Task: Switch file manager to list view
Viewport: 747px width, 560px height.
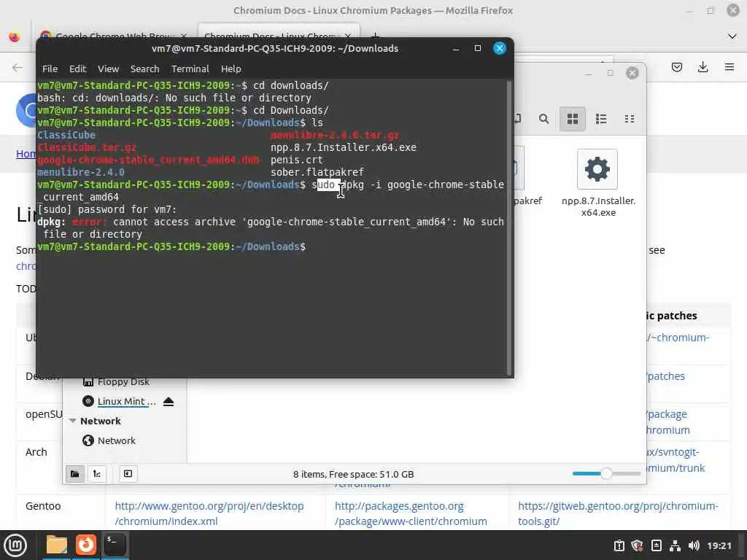Action: coord(601,119)
